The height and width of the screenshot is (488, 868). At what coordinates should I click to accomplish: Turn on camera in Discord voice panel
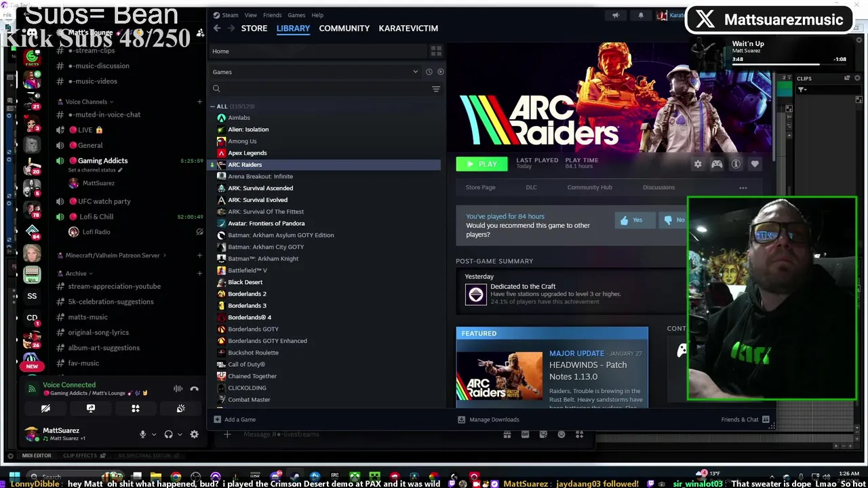(x=45, y=409)
